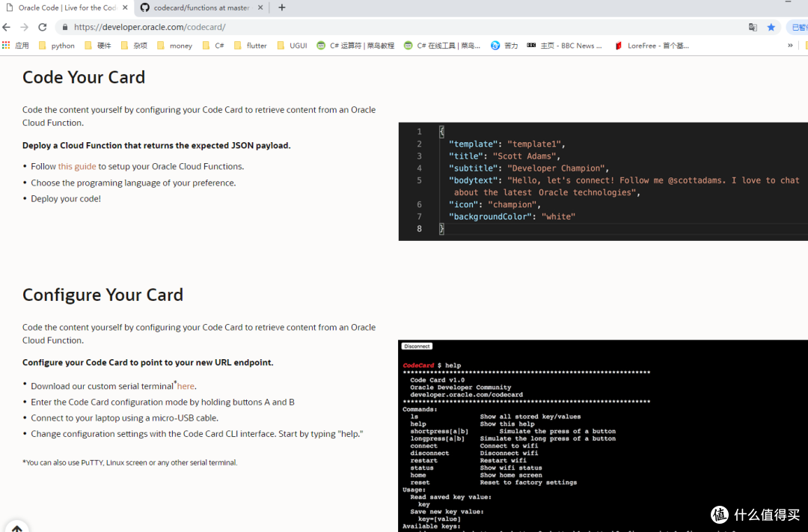Click the "subtitle": "Developer Champion" line
This screenshot has height=532, width=808.
529,168
